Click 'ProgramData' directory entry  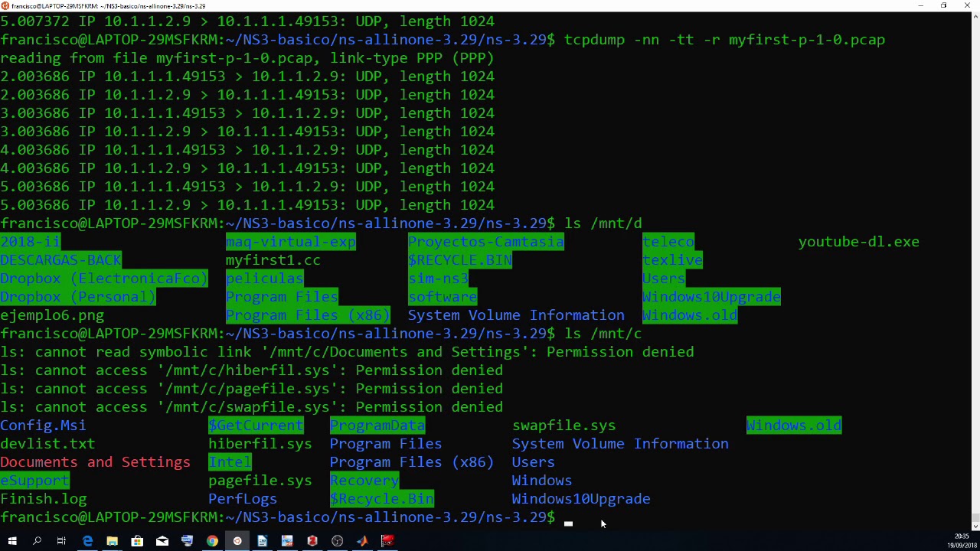point(377,425)
